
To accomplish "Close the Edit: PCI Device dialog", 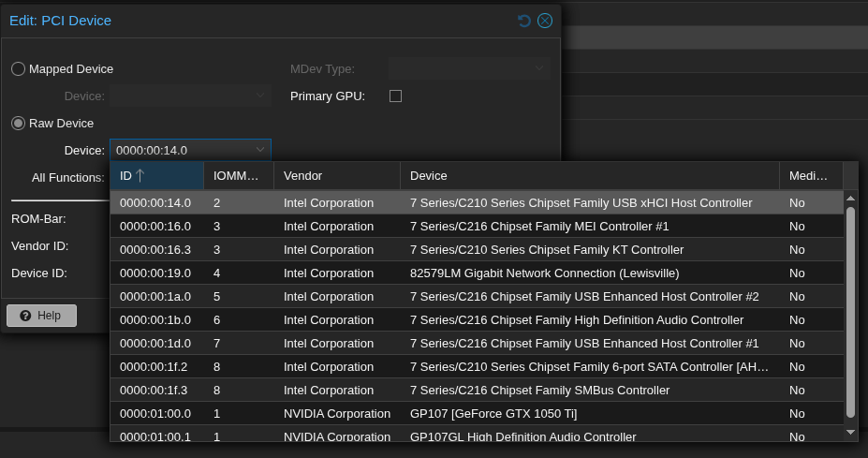I will pyautogui.click(x=544, y=21).
